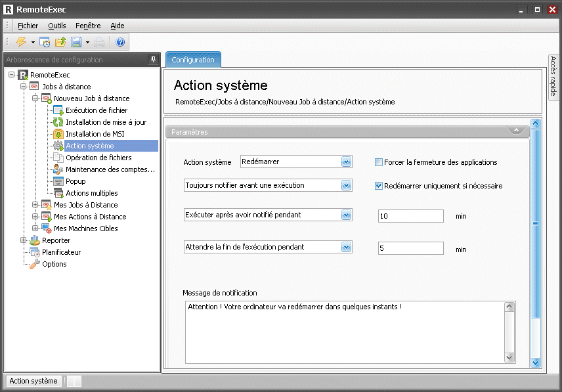562x392 pixels.
Task: Click the Jobs à distance tree icon
Action: (x=34, y=87)
